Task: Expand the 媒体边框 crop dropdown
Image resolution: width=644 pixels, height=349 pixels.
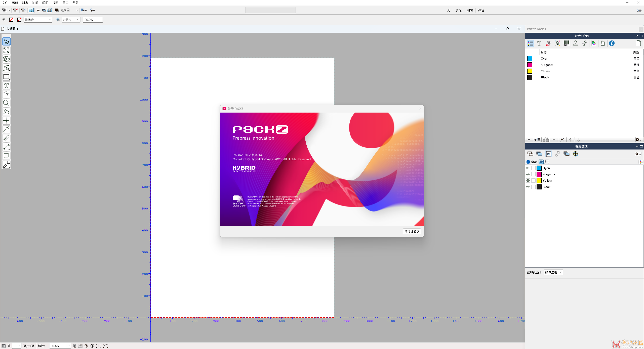Action: pos(553,272)
